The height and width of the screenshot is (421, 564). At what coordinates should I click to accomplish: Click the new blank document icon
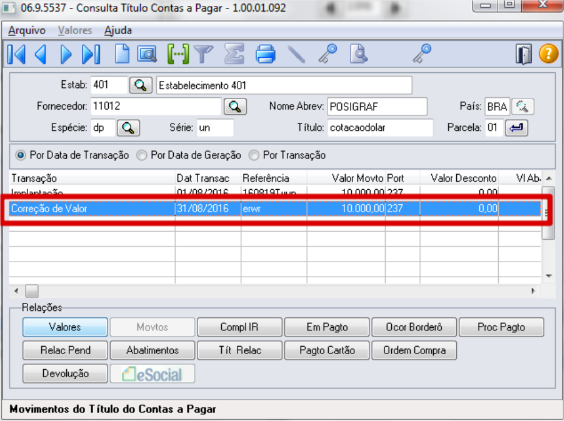122,54
